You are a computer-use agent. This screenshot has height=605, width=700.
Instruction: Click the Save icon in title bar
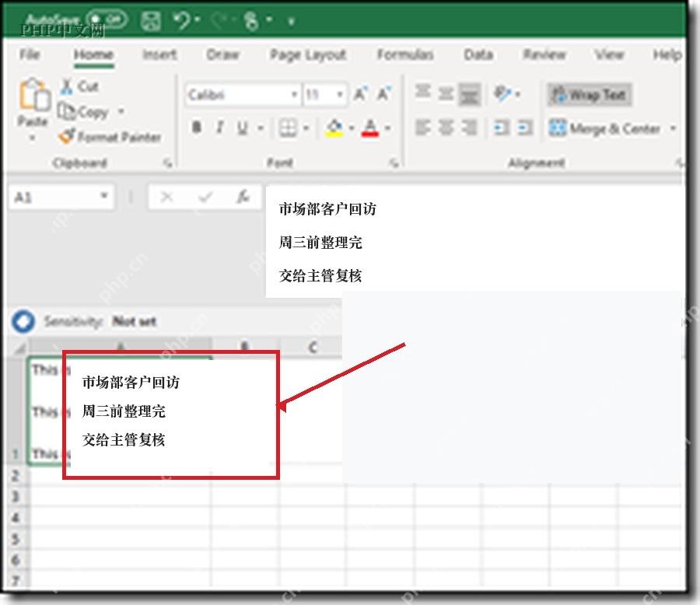click(x=150, y=20)
